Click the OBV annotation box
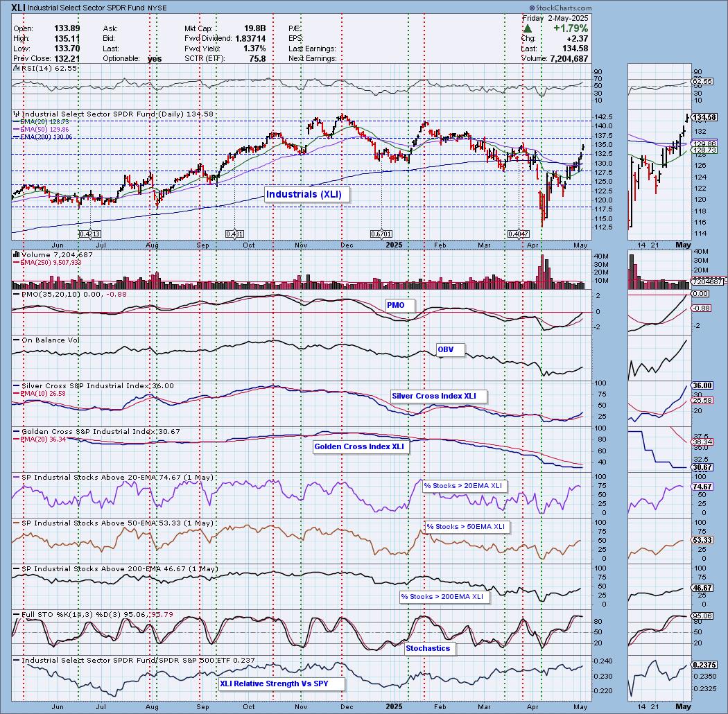The height and width of the screenshot is (714, 728). [450, 349]
